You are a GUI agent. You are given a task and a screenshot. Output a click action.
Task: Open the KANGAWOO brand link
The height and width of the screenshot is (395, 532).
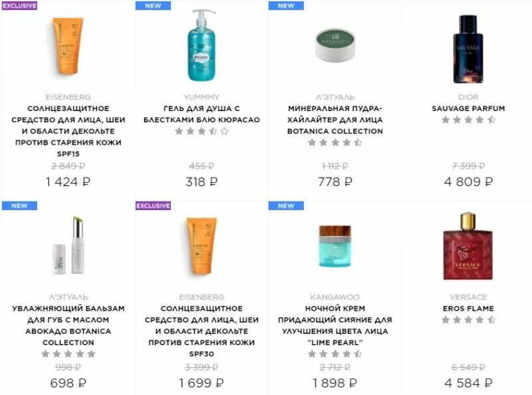[335, 297]
